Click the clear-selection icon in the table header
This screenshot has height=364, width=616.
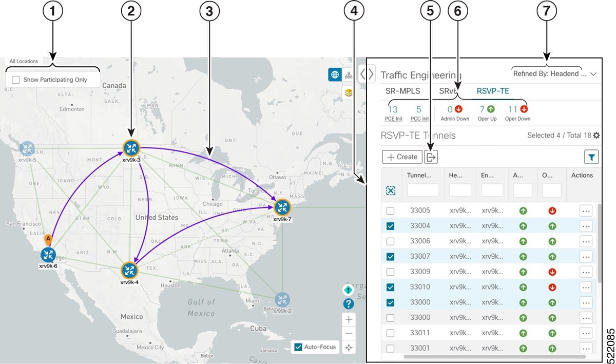pyautogui.click(x=391, y=190)
